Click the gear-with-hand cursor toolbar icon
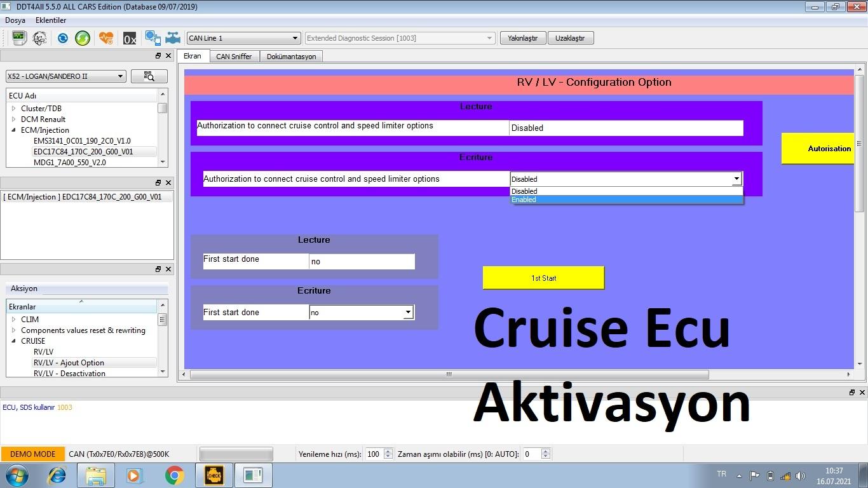 coord(153,38)
